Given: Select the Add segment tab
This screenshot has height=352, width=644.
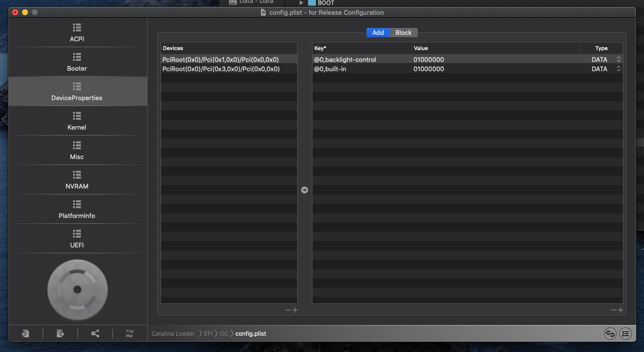Looking at the screenshot, I should coord(378,32).
